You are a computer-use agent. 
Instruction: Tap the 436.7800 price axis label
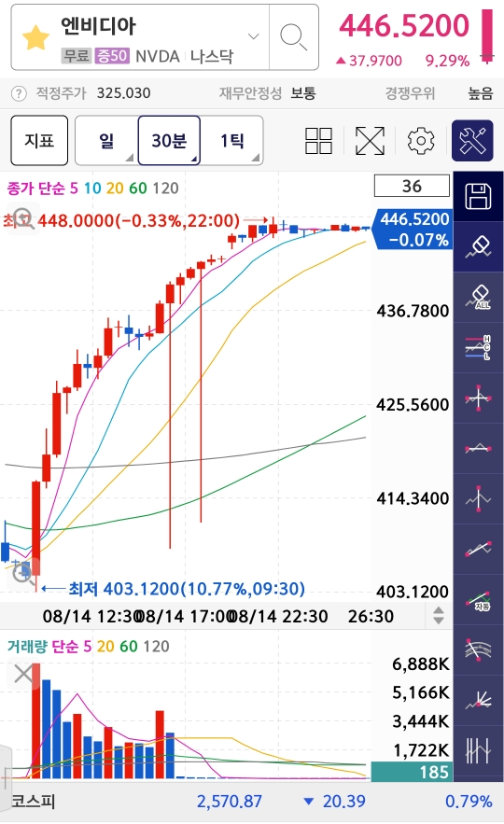[x=413, y=311]
